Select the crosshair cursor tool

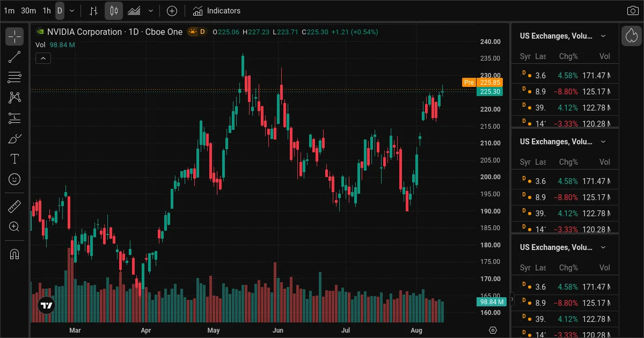[14, 37]
